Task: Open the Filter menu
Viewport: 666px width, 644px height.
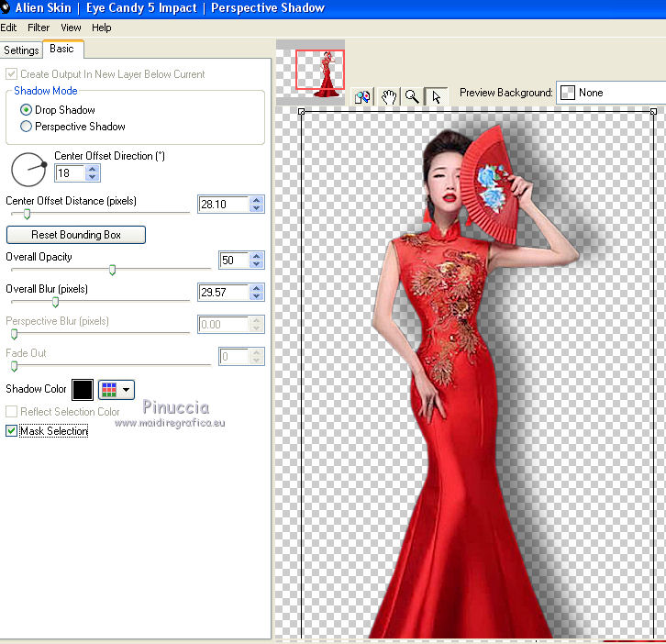Action: (39, 28)
